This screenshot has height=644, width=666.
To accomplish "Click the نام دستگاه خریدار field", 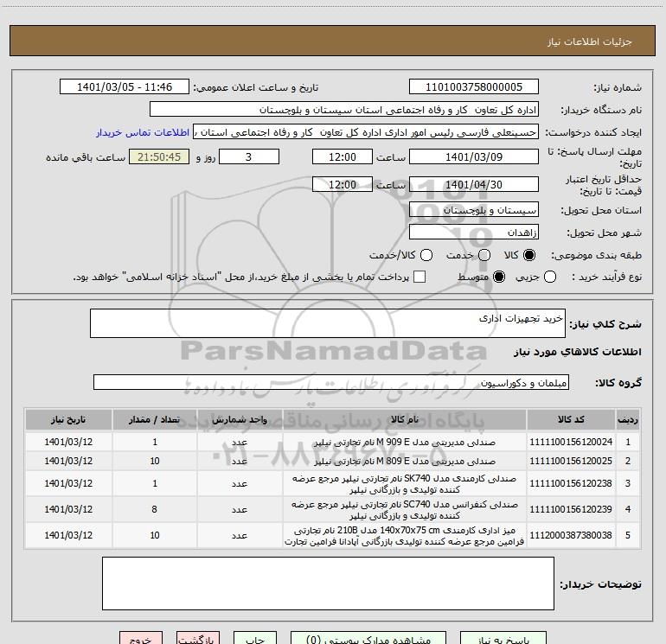I will click(344, 110).
